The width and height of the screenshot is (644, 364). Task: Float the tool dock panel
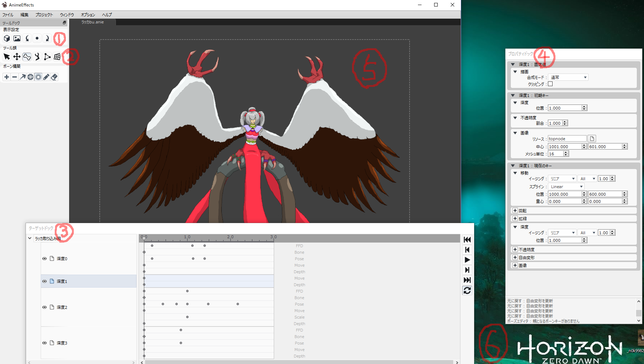[64, 23]
